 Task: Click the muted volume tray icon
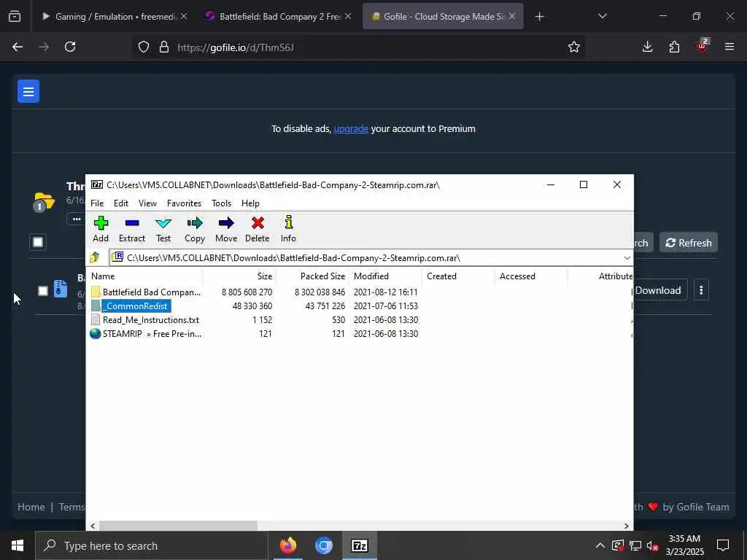[x=653, y=545]
